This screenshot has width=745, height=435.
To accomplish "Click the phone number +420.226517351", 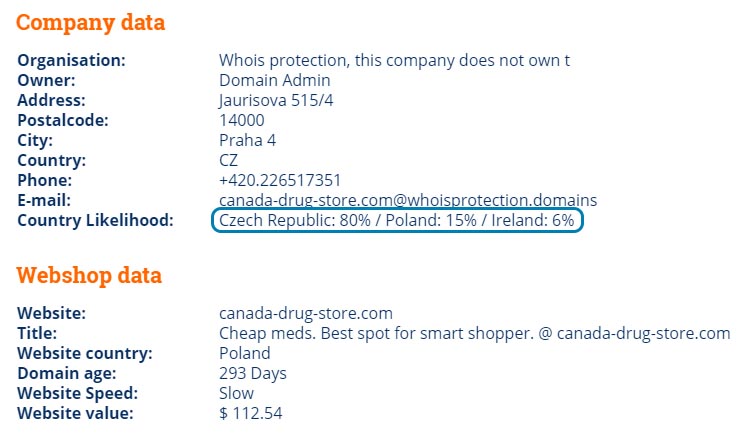I will tap(280, 180).
